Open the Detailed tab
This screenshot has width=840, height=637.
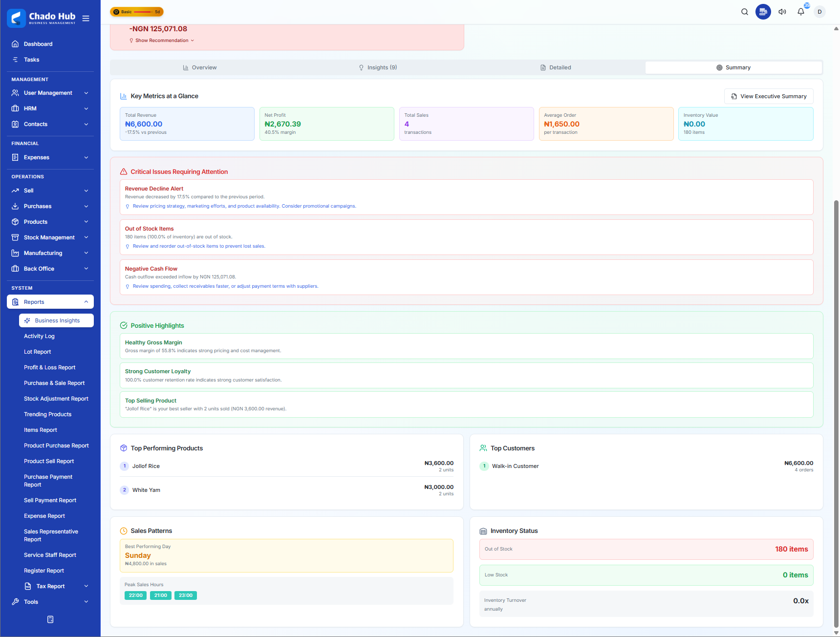[x=556, y=67]
